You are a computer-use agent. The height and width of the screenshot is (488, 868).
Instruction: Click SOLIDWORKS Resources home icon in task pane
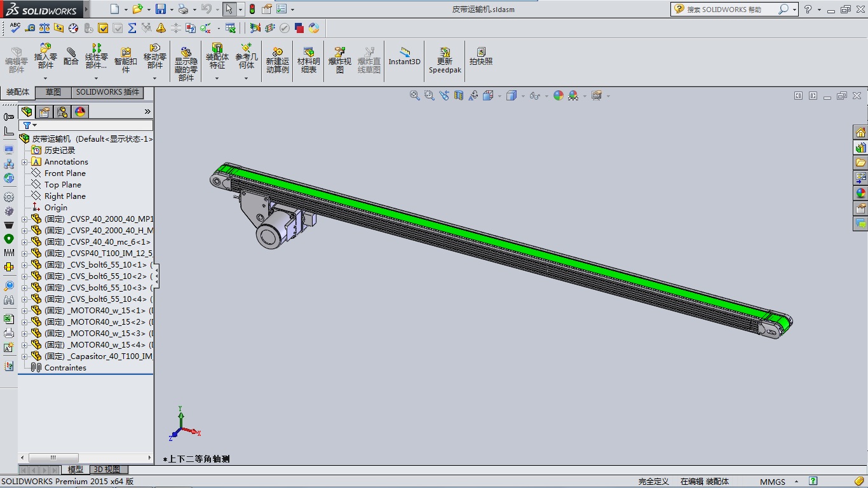[x=860, y=132]
